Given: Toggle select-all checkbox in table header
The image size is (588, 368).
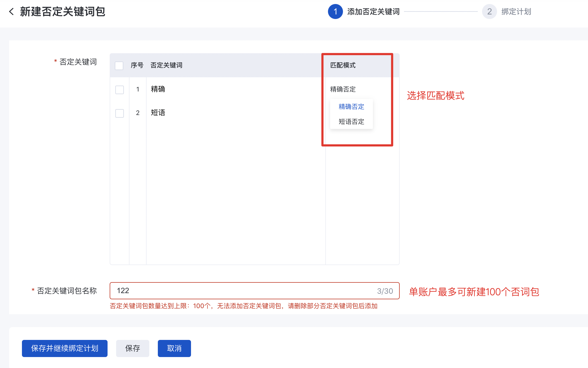Looking at the screenshot, I should coord(119,66).
